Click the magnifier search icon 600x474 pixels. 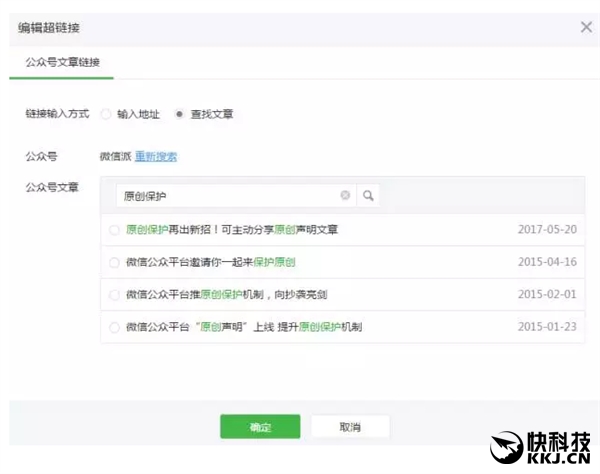(368, 196)
